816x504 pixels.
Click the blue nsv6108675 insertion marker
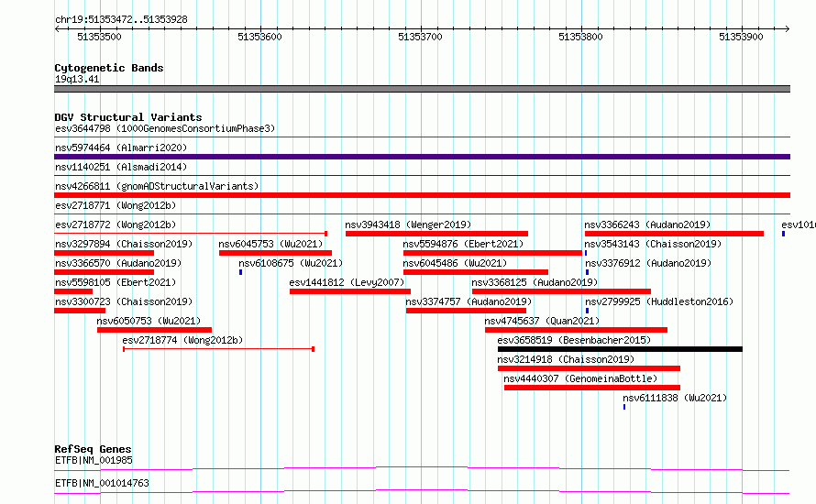tap(240, 272)
